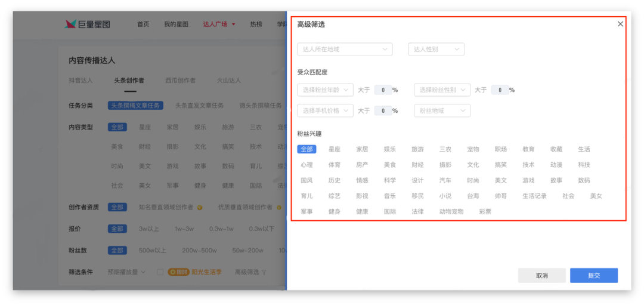Select the 生活记录 fan interest tag
The image size is (644, 305).
535,196
